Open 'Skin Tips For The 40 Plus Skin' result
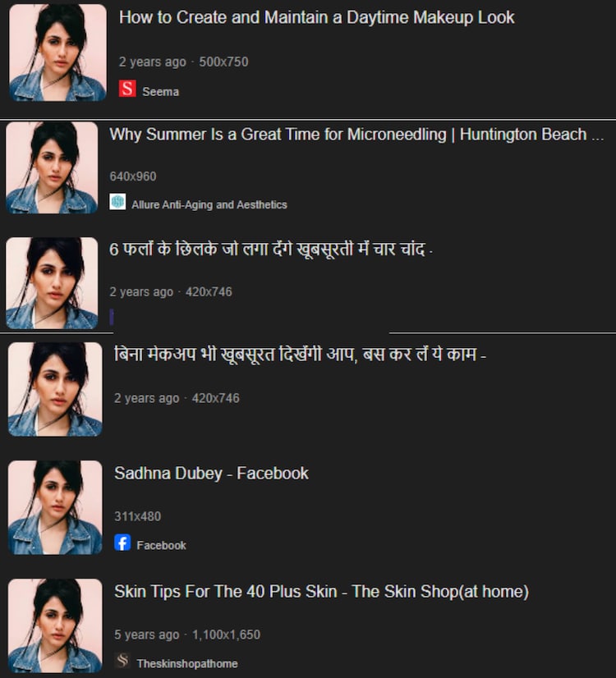616x678 pixels. tap(321, 592)
